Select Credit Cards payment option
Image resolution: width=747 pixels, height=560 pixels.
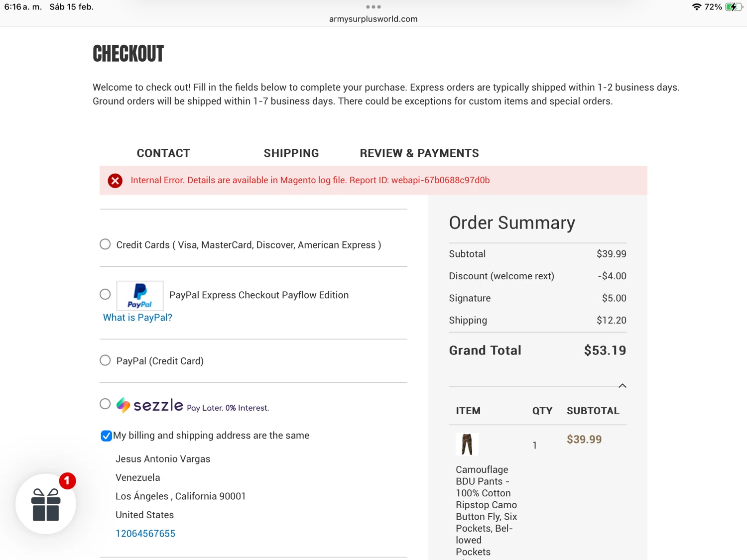105,244
